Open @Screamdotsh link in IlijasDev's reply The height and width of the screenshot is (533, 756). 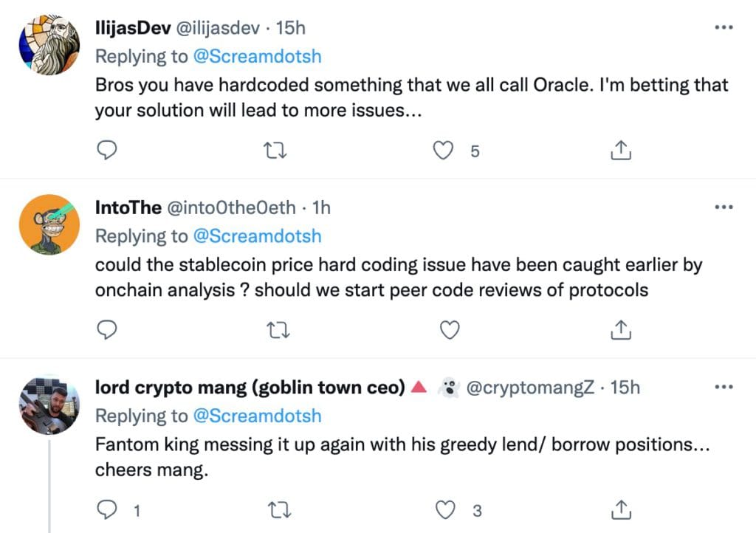(257, 56)
